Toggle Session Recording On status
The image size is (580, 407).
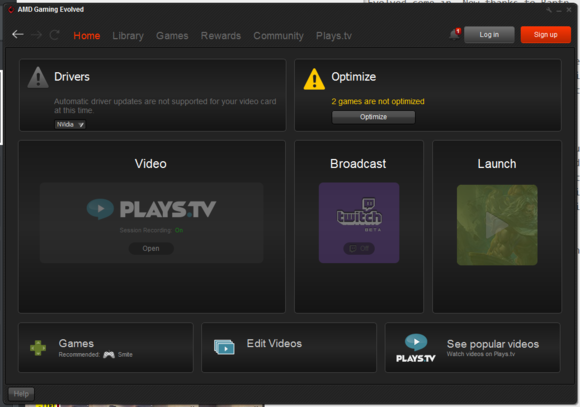pos(179,230)
